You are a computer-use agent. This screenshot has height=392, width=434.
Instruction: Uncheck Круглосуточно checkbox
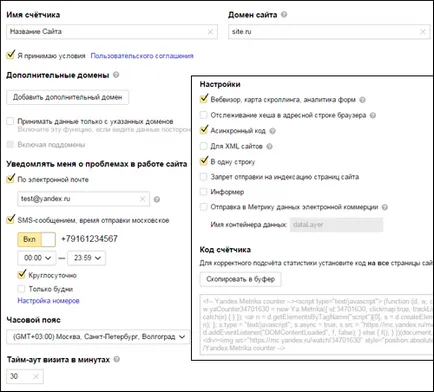pyautogui.click(x=22, y=275)
